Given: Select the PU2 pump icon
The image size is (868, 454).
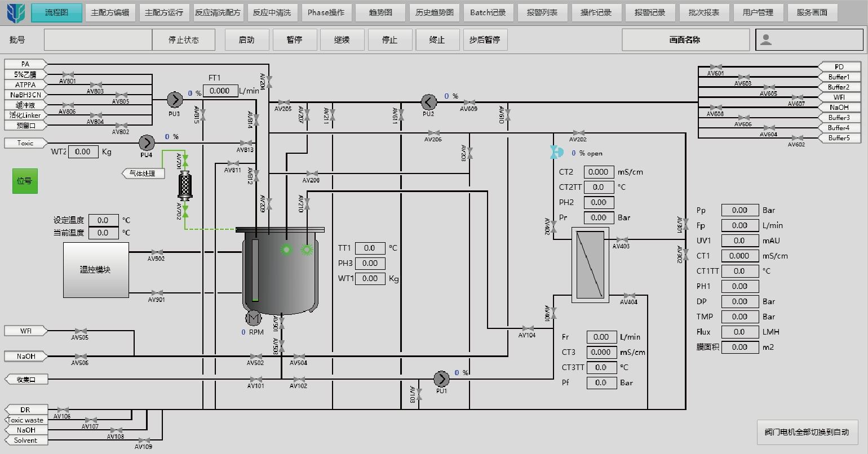Looking at the screenshot, I should [x=429, y=102].
